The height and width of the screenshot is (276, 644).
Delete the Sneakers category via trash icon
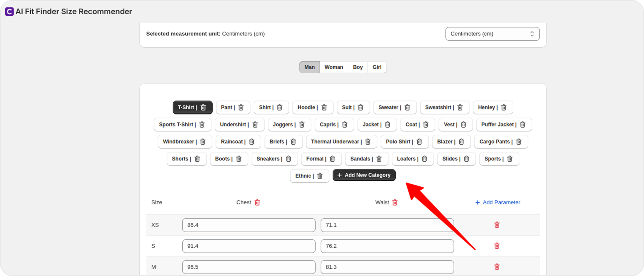pos(289,159)
